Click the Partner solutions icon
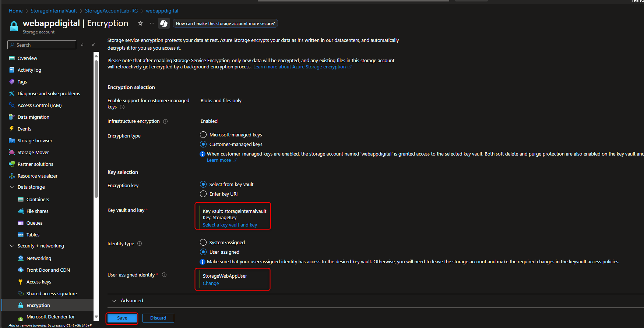 tap(12, 164)
